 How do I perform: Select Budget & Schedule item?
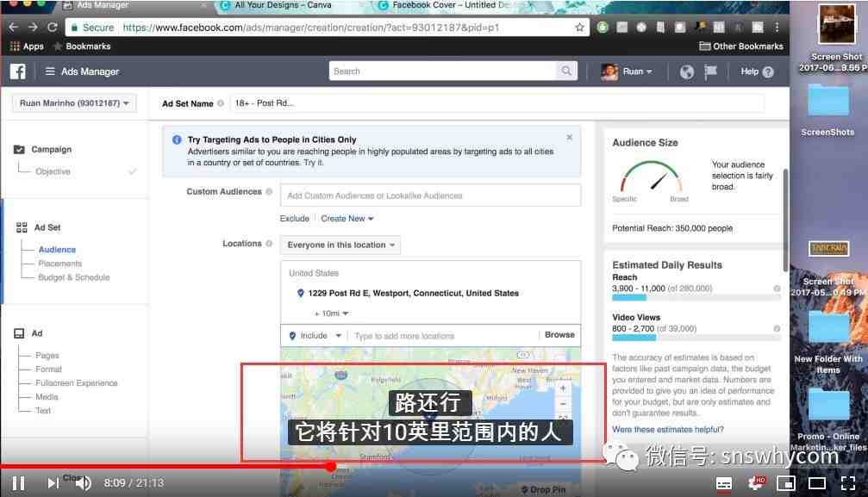click(x=73, y=277)
